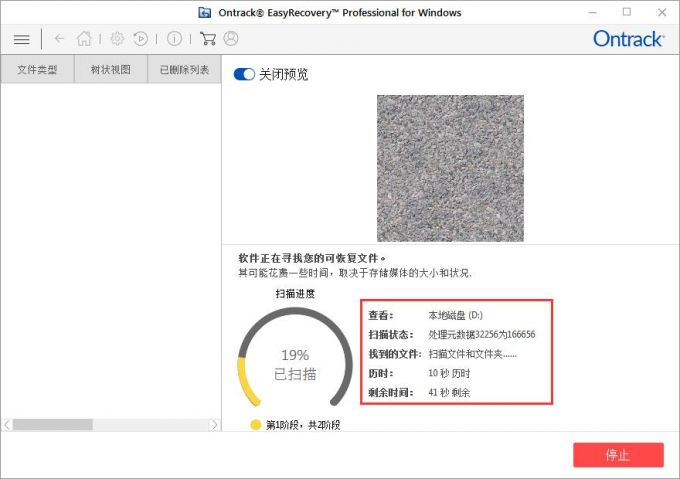This screenshot has width=680, height=479.
Task: Click the EasyRecovery title bar app icon
Action: pyautogui.click(x=205, y=13)
